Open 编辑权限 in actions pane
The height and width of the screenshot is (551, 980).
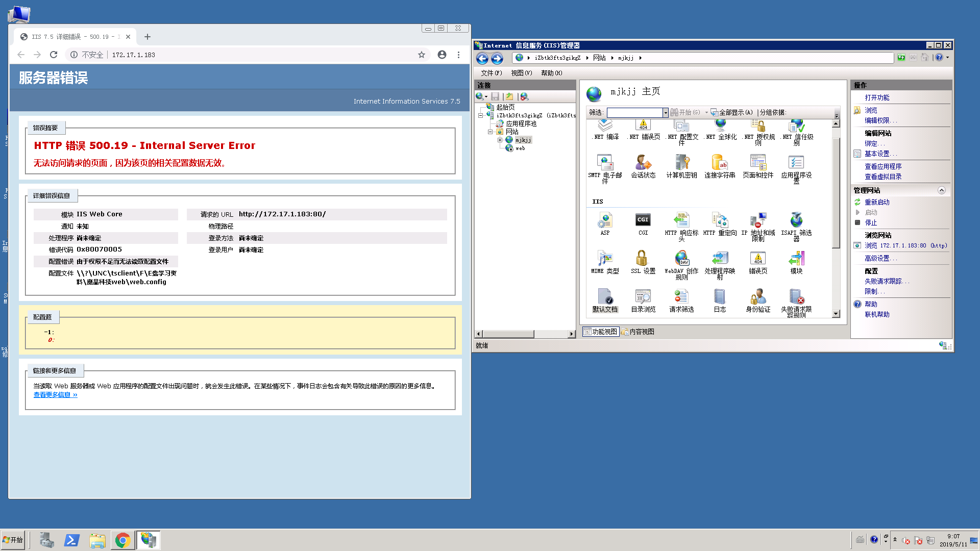(880, 120)
